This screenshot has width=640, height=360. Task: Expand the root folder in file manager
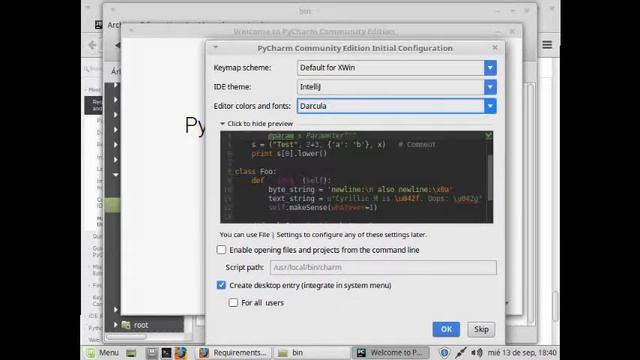coord(116,325)
